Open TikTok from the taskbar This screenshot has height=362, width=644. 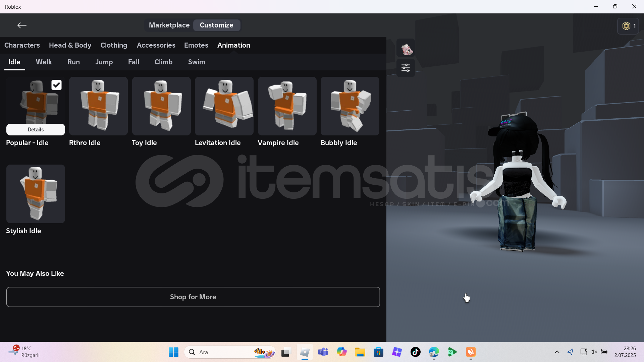[x=416, y=352]
